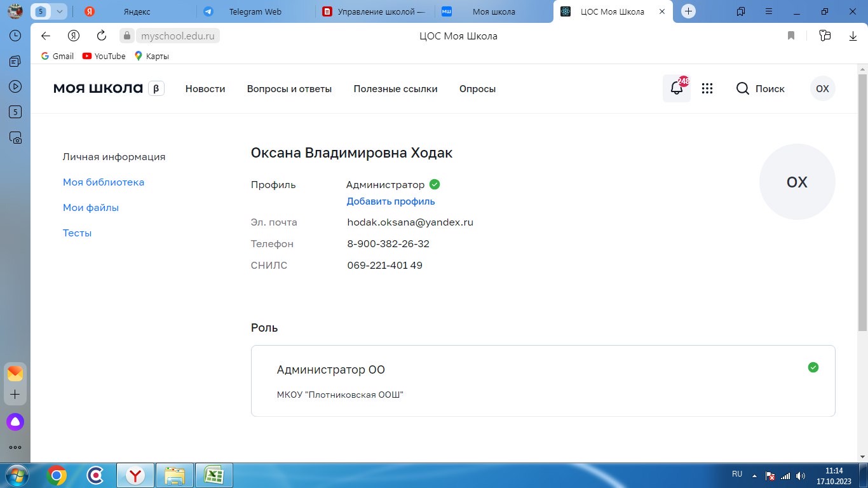Open sidebar three-dots more options
The image size is (868, 488).
(15, 447)
